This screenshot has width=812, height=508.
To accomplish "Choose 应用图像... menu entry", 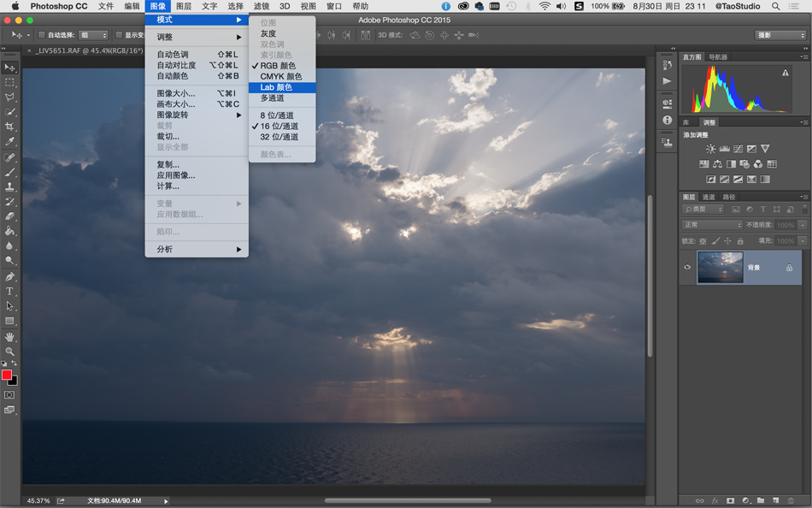I will [197, 175].
